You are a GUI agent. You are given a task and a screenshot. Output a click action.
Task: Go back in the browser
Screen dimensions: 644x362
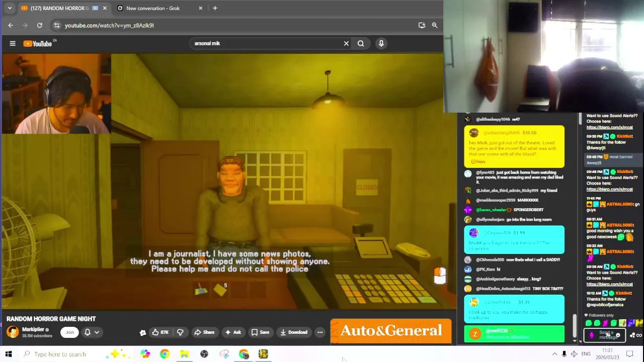tap(11, 25)
